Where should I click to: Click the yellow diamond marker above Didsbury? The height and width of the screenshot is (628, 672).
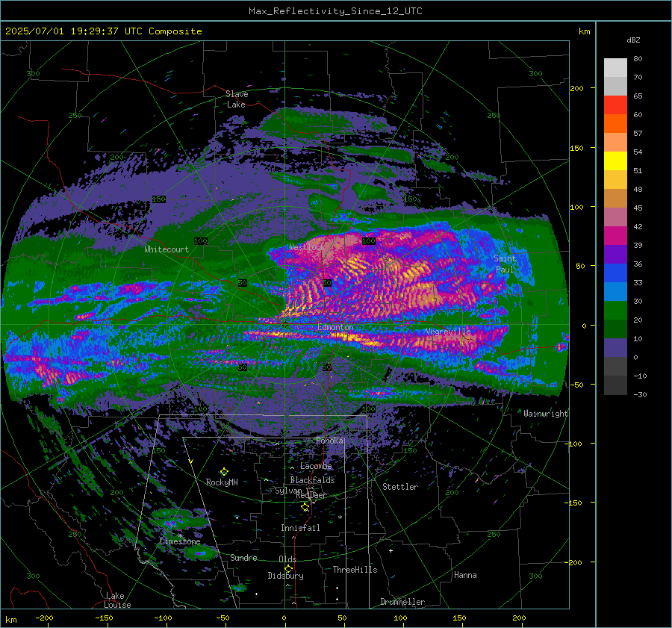[x=288, y=568]
